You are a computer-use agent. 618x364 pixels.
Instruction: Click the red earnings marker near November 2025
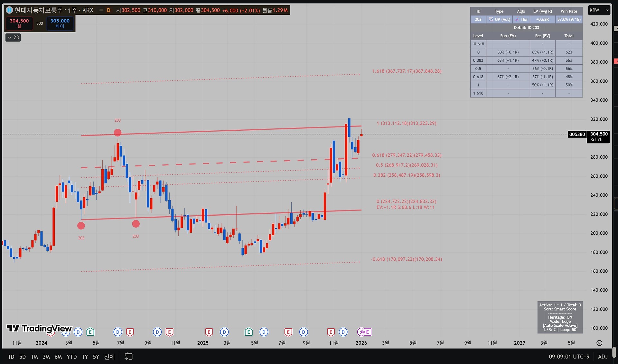pyautogui.click(x=331, y=332)
